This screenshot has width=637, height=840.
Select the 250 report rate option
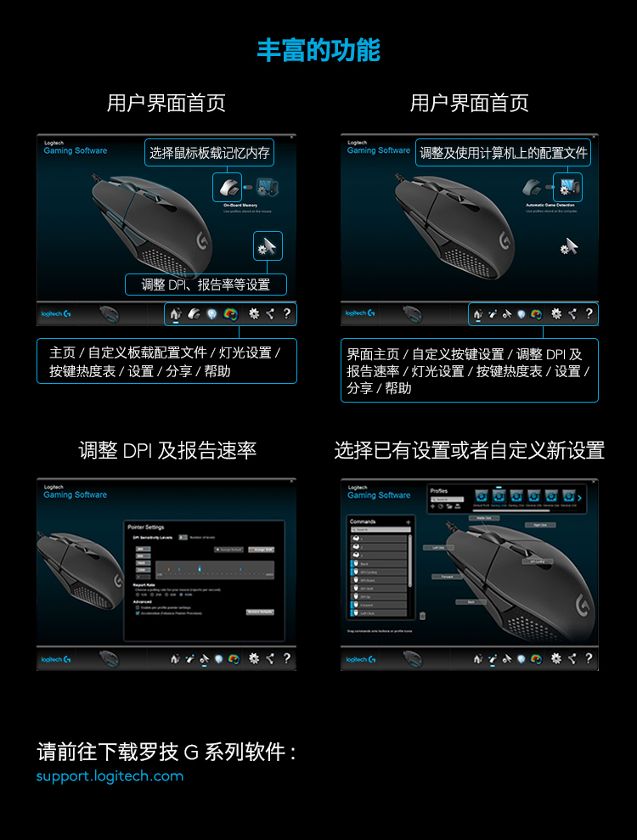tap(152, 595)
